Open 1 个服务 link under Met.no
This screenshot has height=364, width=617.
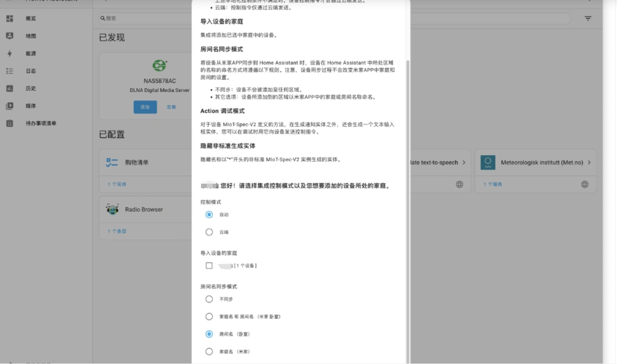click(x=493, y=184)
